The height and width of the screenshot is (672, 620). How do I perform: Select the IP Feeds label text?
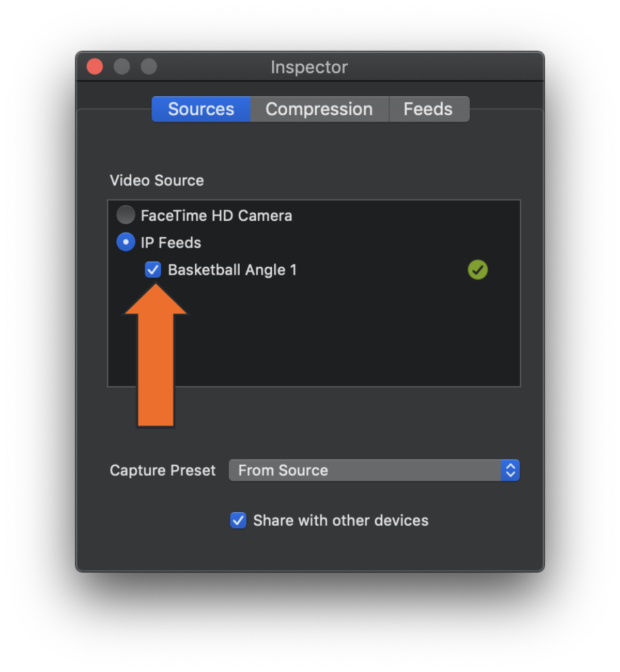170,242
